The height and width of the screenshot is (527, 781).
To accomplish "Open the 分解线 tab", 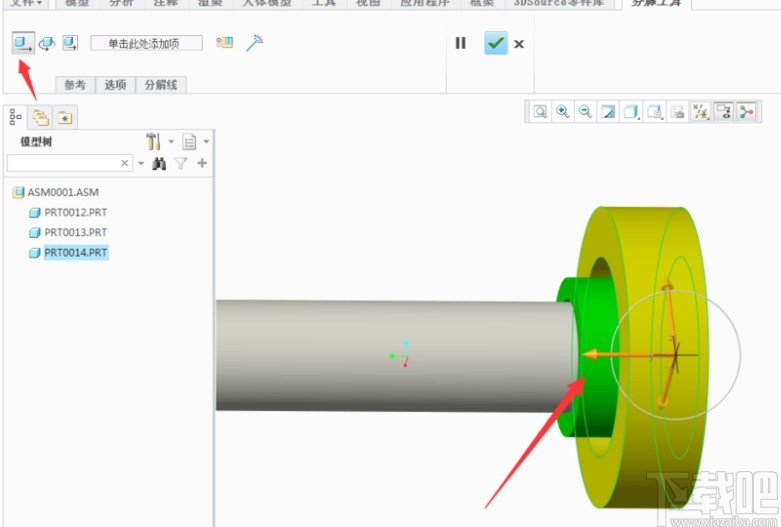I will point(161,85).
